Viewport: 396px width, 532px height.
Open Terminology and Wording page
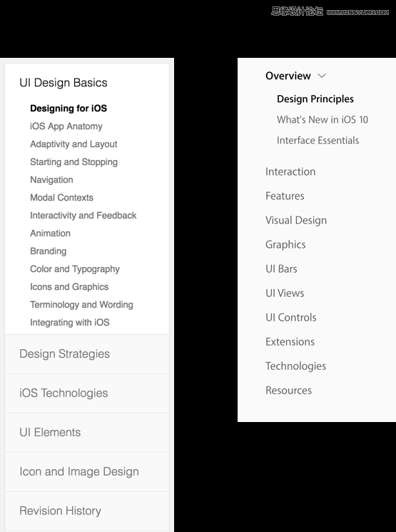pyautogui.click(x=81, y=305)
